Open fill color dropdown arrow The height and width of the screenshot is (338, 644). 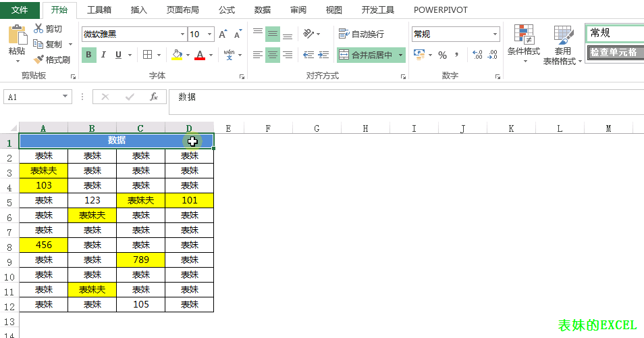(188, 55)
